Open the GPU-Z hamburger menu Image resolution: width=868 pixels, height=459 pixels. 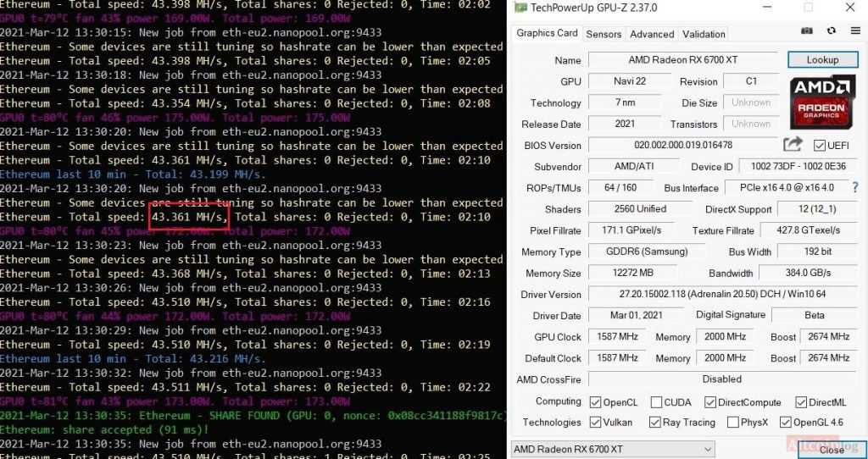click(x=854, y=32)
